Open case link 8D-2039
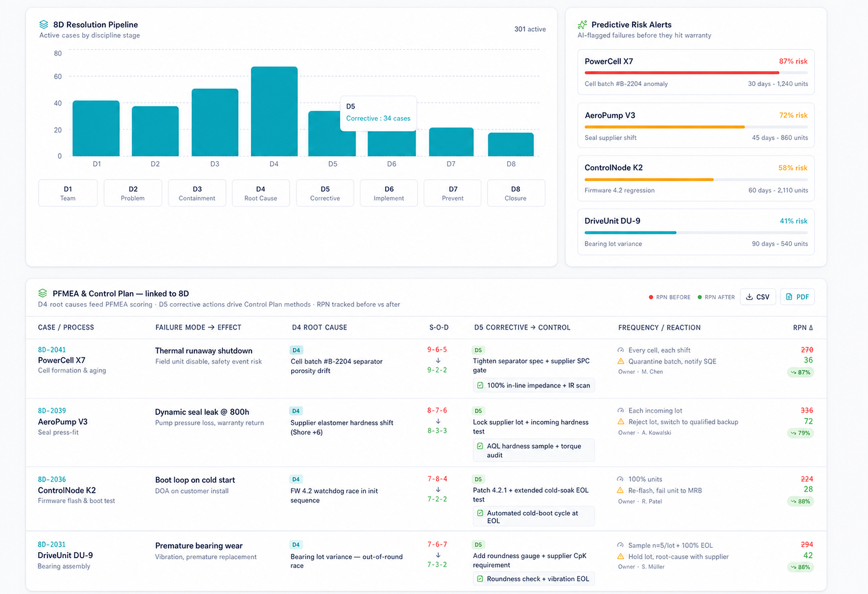The width and height of the screenshot is (868, 594). click(x=52, y=411)
